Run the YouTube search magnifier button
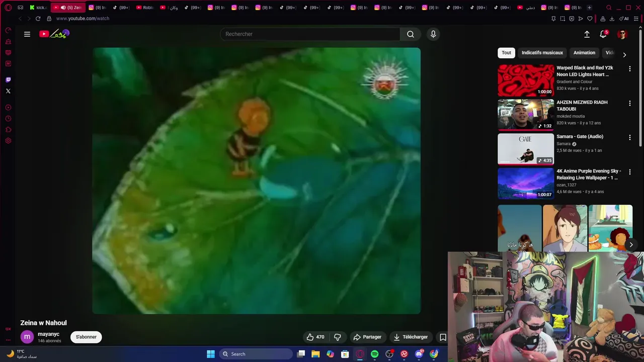This screenshot has width=644, height=362. [411, 34]
